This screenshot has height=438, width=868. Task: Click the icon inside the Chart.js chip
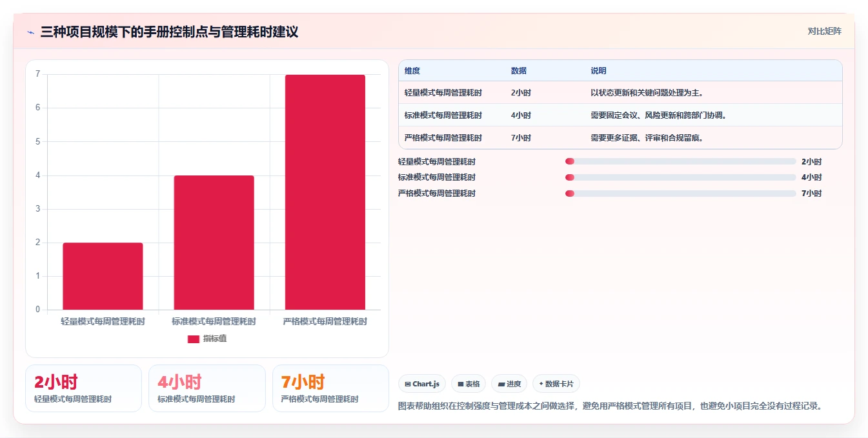(x=408, y=384)
